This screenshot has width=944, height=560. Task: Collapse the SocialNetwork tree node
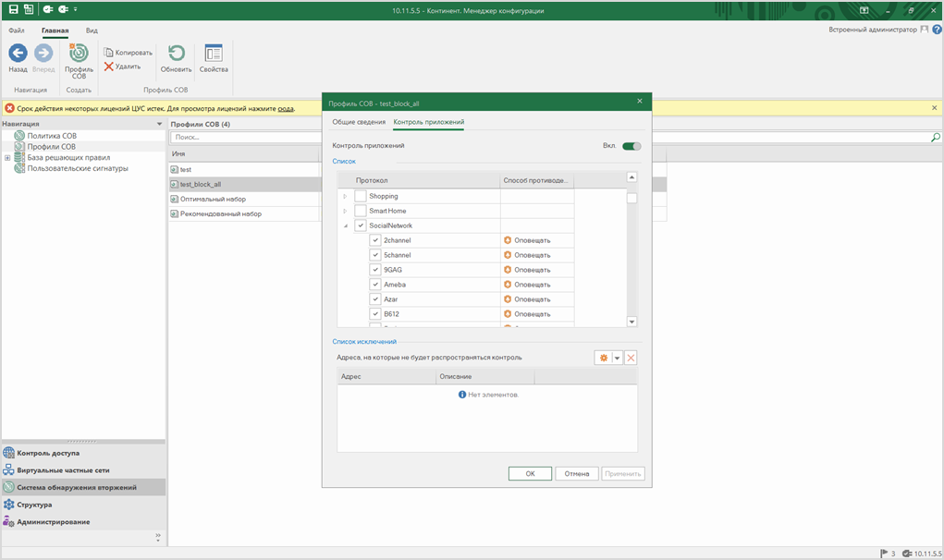[346, 225]
